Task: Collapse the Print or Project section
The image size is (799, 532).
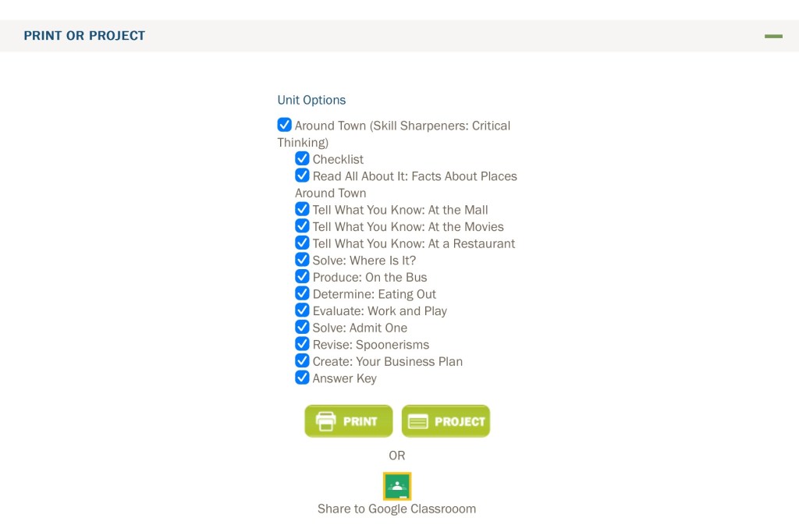Action: (x=772, y=36)
